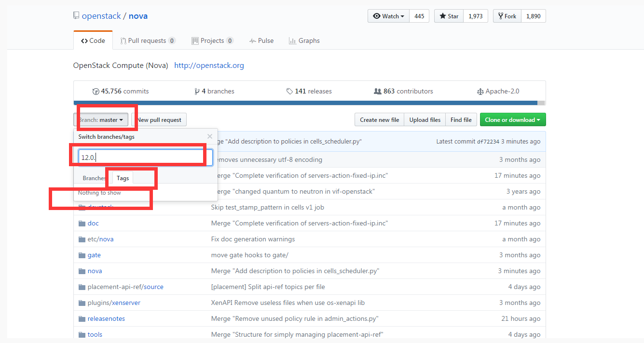Open the etc/nova folder
Image resolution: width=644 pixels, height=343 pixels.
[x=100, y=239]
